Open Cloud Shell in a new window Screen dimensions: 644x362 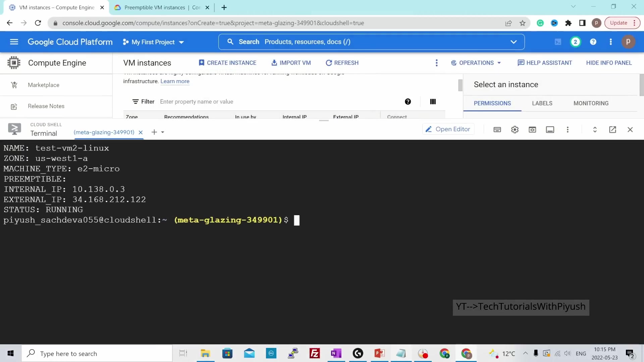pyautogui.click(x=612, y=130)
